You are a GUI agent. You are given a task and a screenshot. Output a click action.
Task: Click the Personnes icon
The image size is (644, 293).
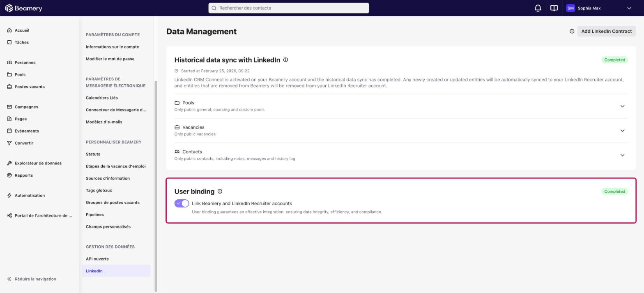pyautogui.click(x=9, y=62)
